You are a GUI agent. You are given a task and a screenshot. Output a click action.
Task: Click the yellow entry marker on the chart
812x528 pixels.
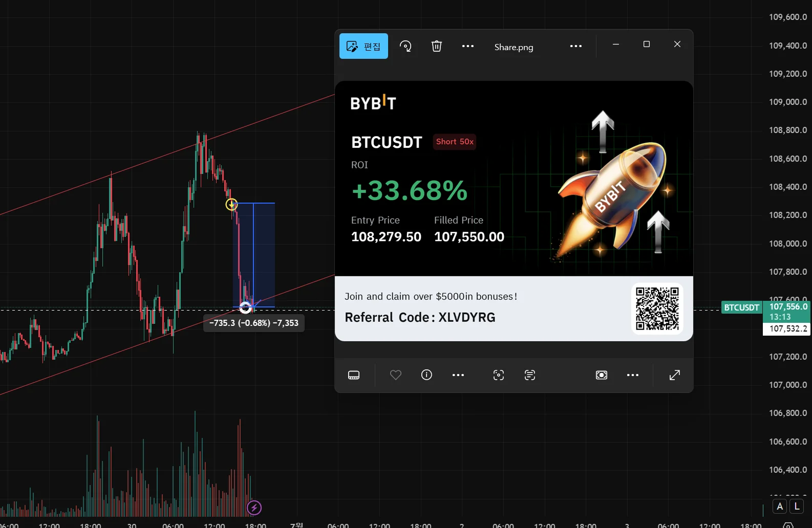[x=231, y=204]
